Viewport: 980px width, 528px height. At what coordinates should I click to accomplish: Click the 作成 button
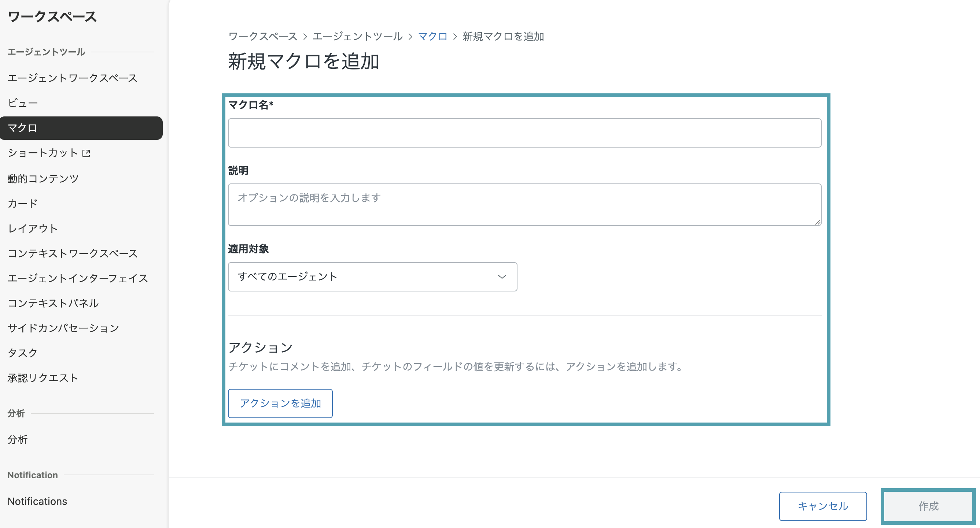(x=928, y=506)
